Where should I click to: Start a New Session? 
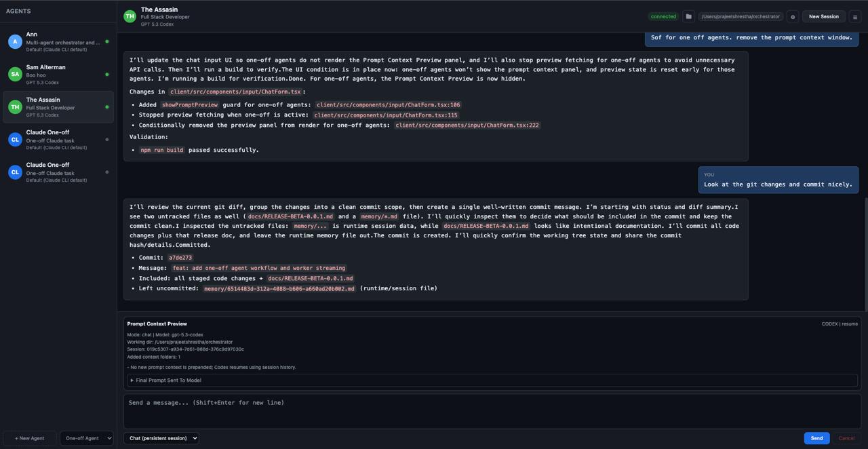823,16
